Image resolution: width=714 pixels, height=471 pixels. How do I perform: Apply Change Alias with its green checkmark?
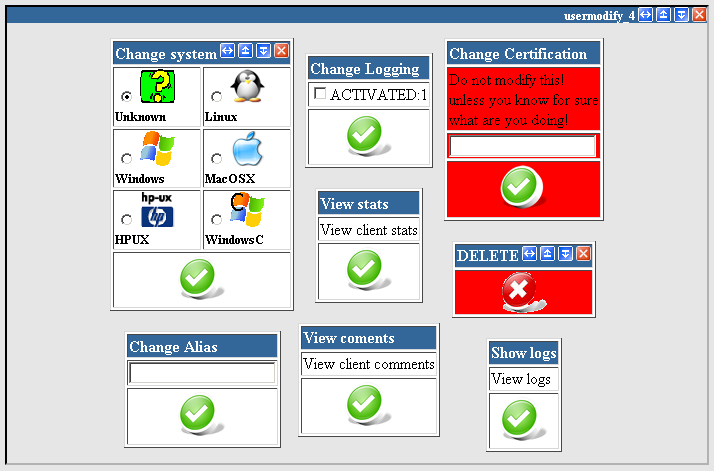(199, 413)
